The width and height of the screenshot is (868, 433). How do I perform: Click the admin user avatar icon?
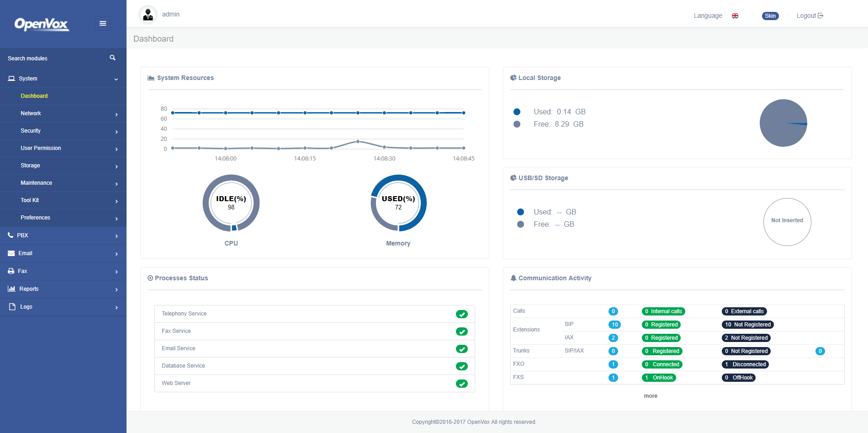[x=148, y=15]
